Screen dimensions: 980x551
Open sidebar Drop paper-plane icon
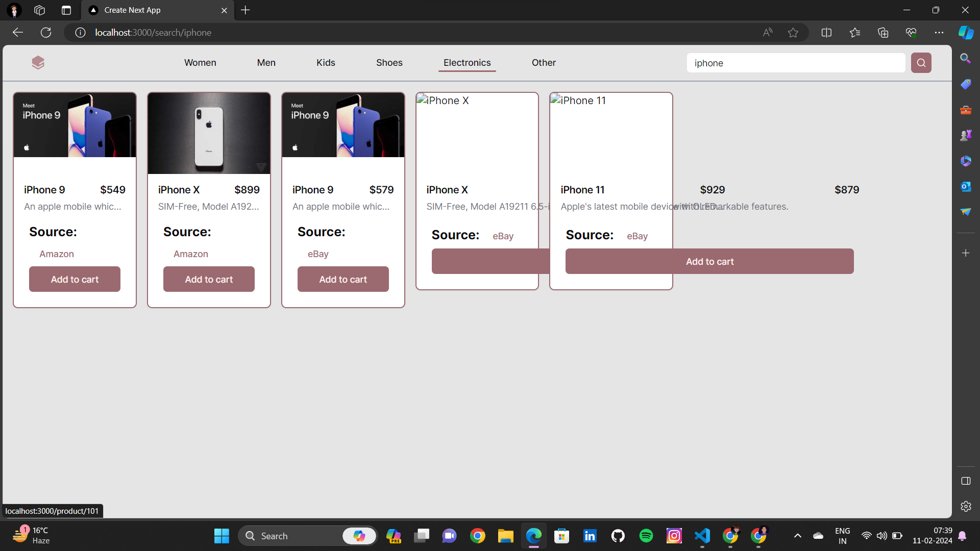(965, 212)
